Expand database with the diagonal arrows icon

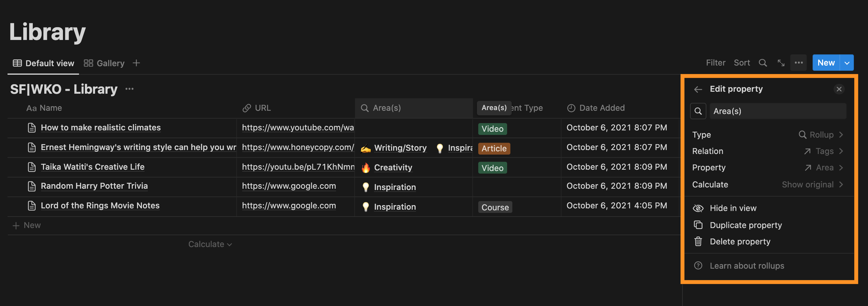781,63
